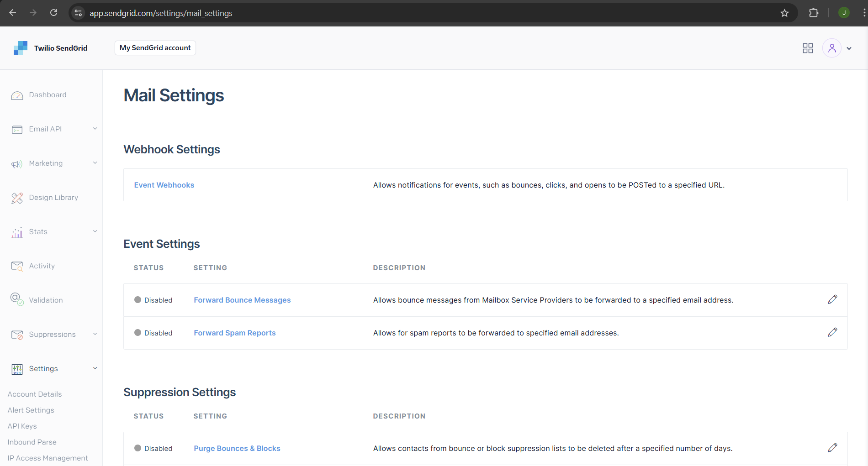Open the Event Webhooks link
Viewport: 868px width, 466px height.
click(164, 185)
